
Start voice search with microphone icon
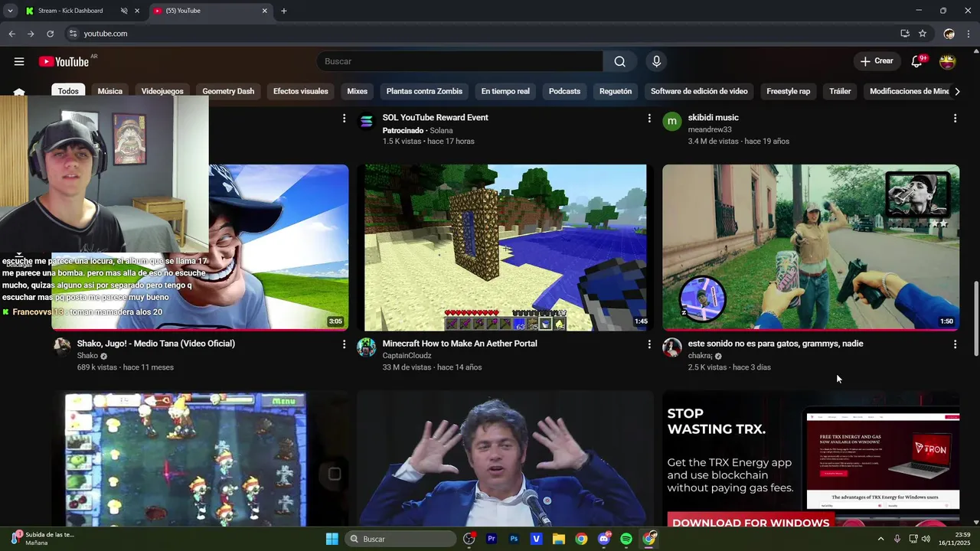click(656, 61)
